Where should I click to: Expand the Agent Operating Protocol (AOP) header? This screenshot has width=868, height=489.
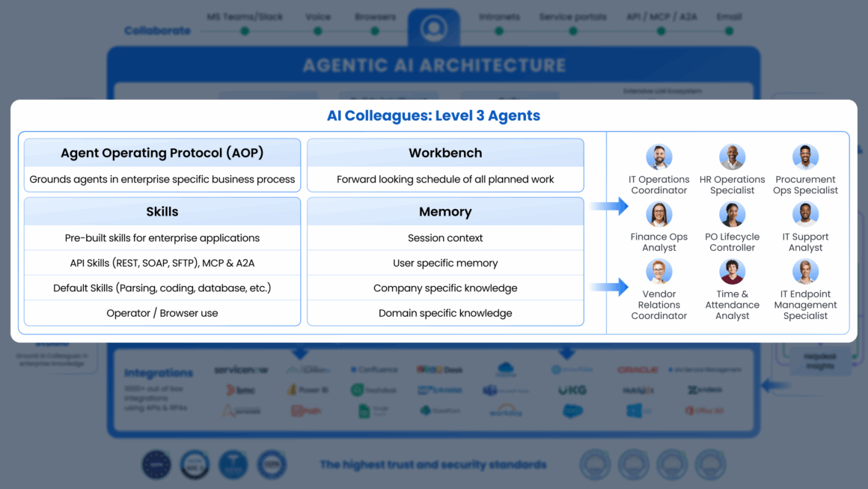tap(162, 153)
